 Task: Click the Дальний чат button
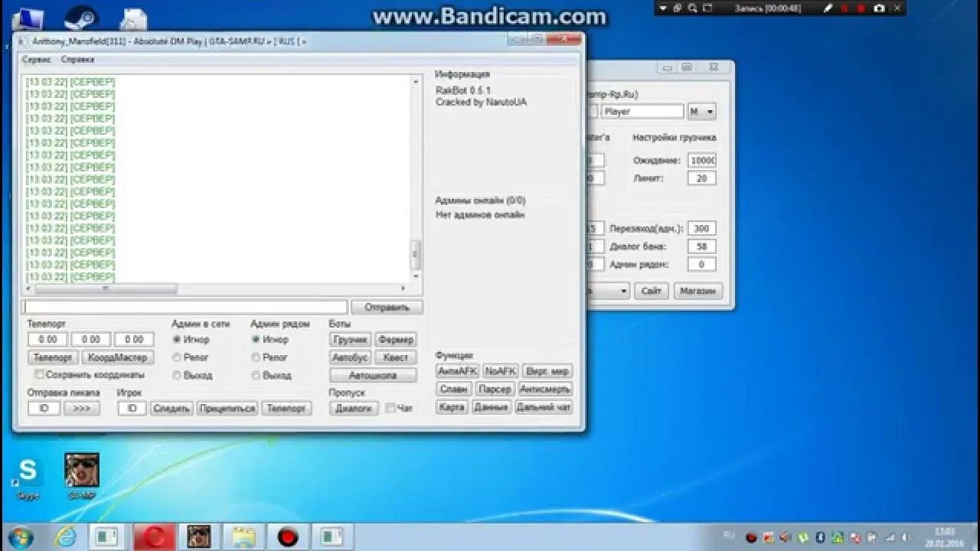[x=544, y=407]
